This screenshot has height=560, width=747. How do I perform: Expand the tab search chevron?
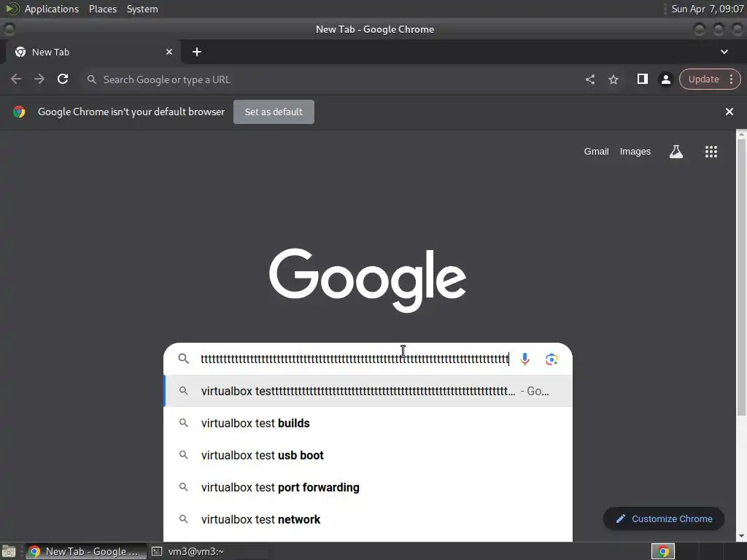pyautogui.click(x=724, y=52)
